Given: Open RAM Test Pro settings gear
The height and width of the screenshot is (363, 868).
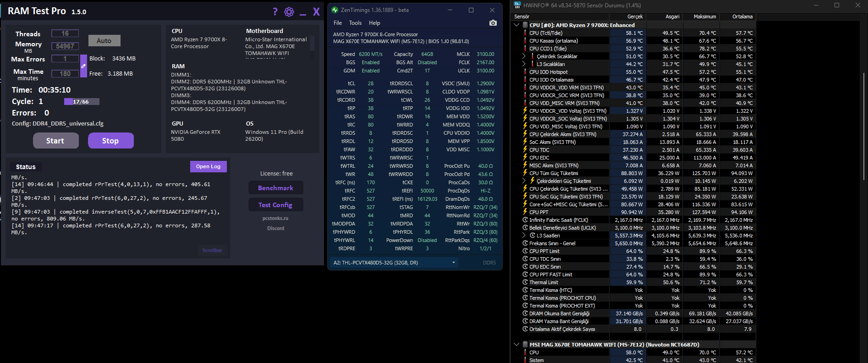Looking at the screenshot, I should pos(289,12).
